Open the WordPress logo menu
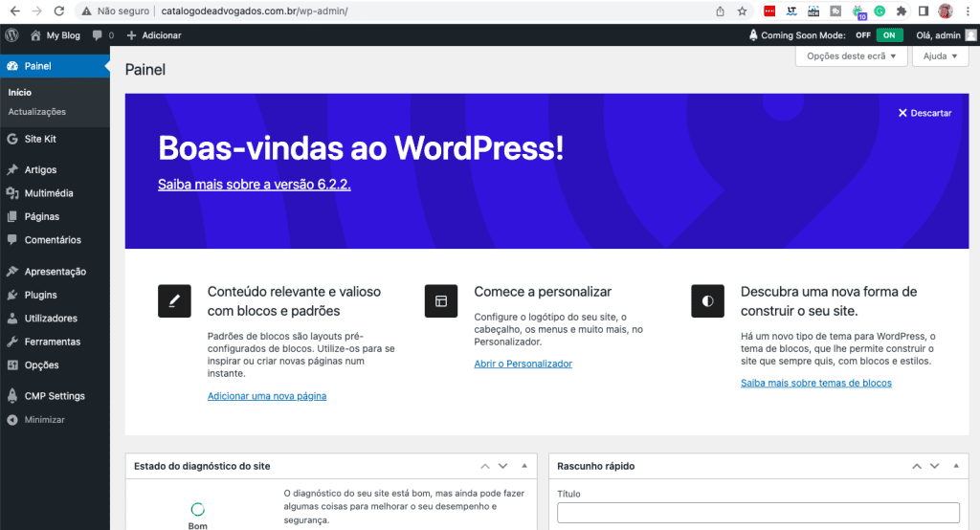 11,35
